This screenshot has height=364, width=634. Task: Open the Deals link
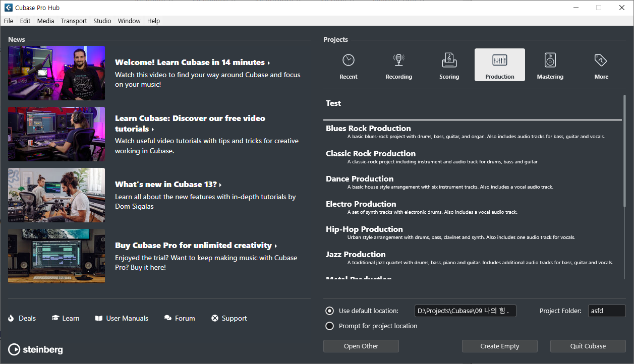pos(27,318)
